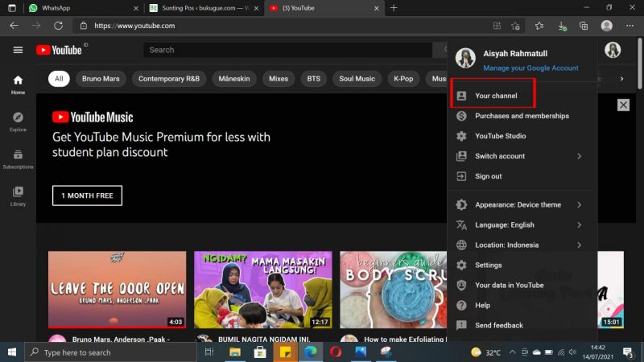Open Microsoft Store from the taskbar
This screenshot has width=644, height=362.
click(x=260, y=352)
